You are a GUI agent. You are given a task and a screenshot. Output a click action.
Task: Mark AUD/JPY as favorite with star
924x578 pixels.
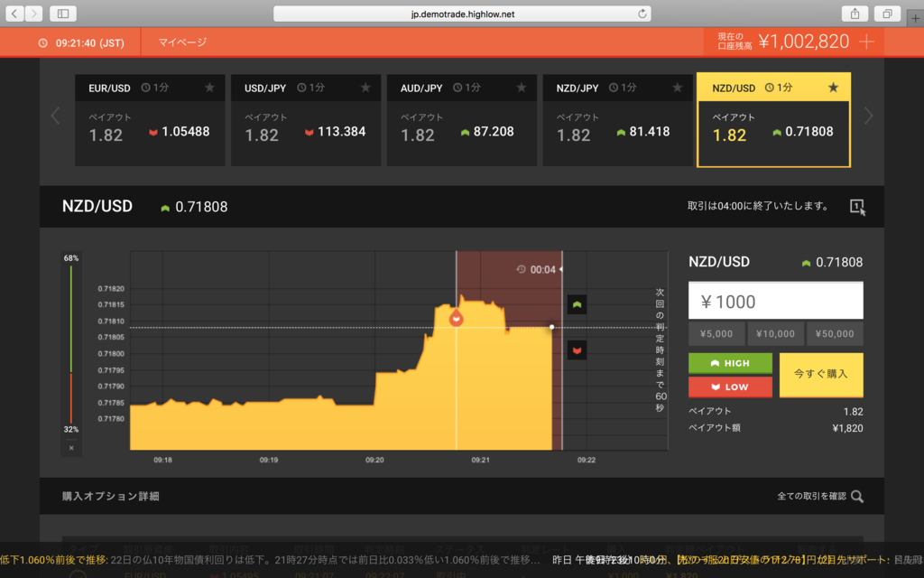[x=522, y=88]
